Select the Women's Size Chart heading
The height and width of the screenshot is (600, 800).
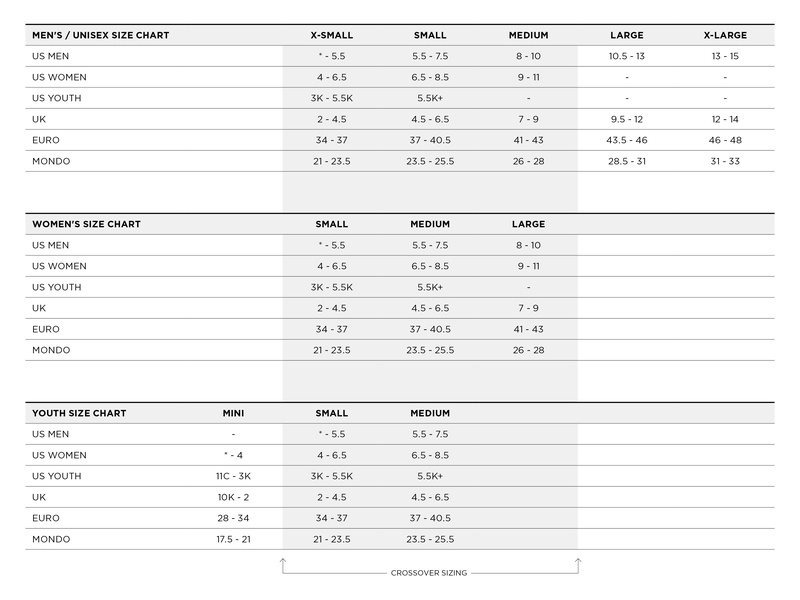pos(86,224)
